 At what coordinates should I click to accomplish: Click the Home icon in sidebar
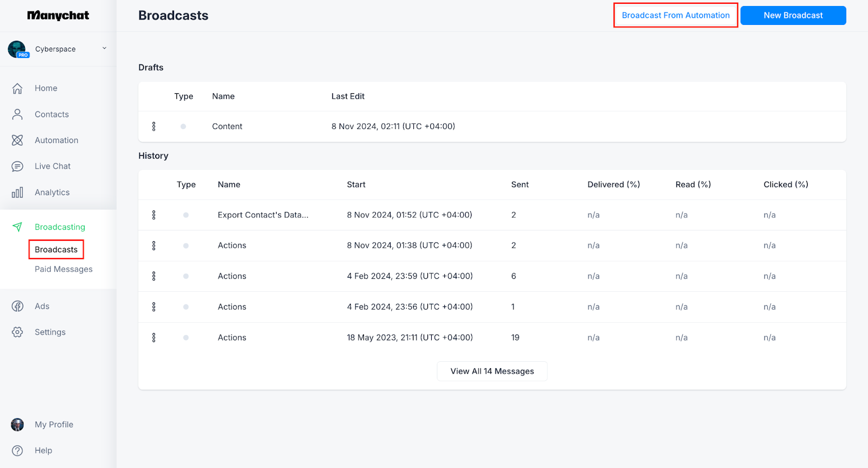coord(17,88)
